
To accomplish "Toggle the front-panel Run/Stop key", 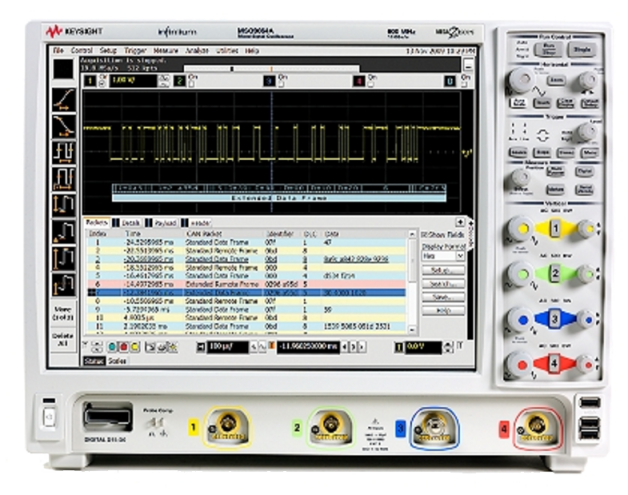I will 549,50.
